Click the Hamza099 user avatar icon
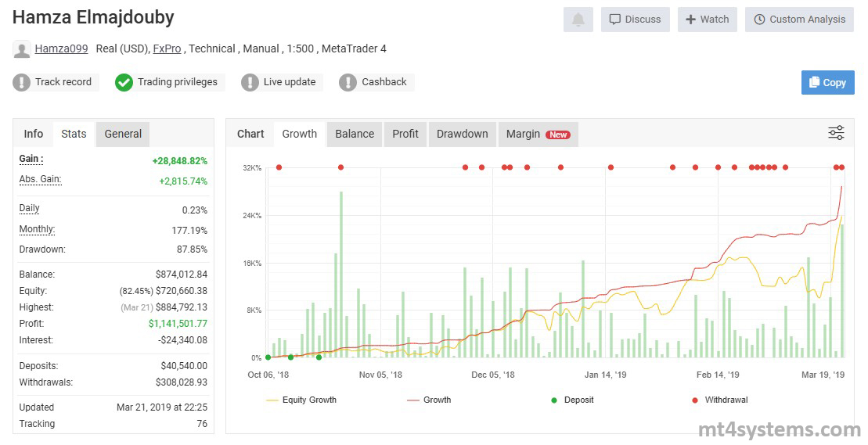868x445 pixels. click(22, 49)
